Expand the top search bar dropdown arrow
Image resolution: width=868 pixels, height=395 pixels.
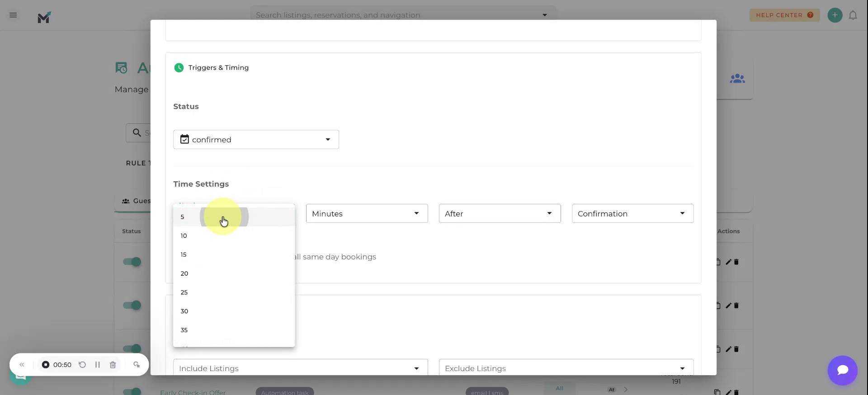point(544,15)
